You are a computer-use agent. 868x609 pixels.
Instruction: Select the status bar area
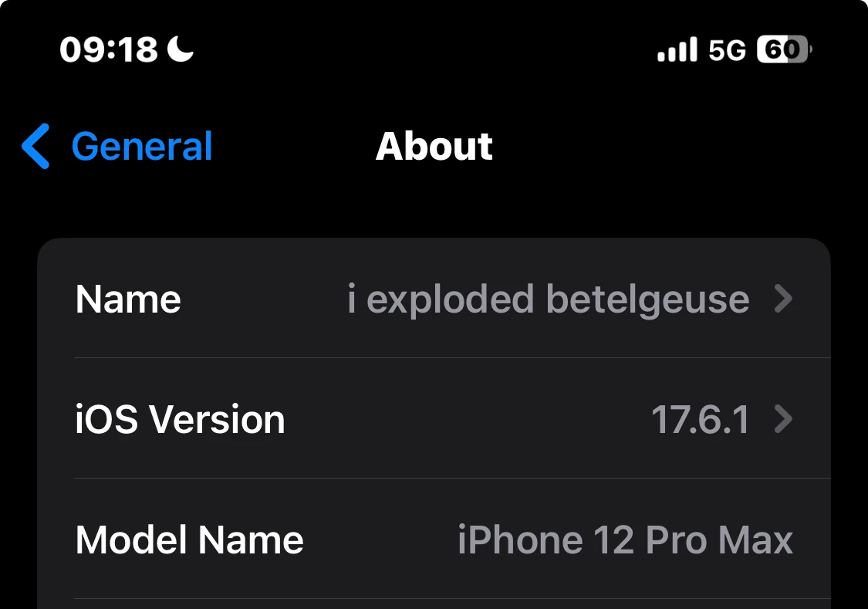click(x=434, y=49)
